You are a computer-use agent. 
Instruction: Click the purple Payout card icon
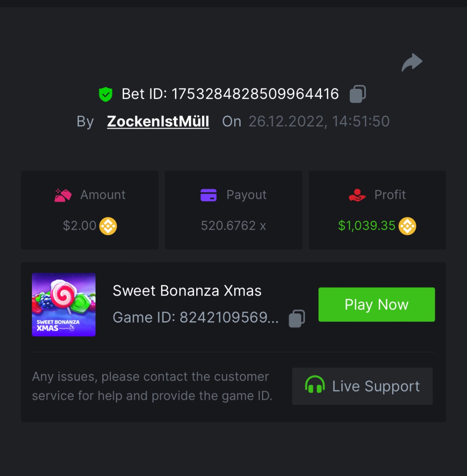click(209, 195)
